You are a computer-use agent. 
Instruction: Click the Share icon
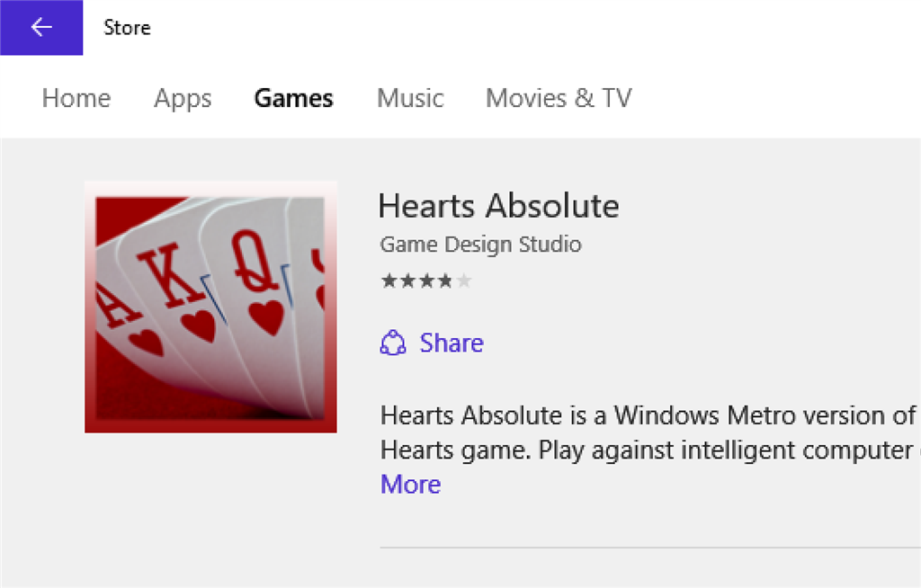click(393, 343)
